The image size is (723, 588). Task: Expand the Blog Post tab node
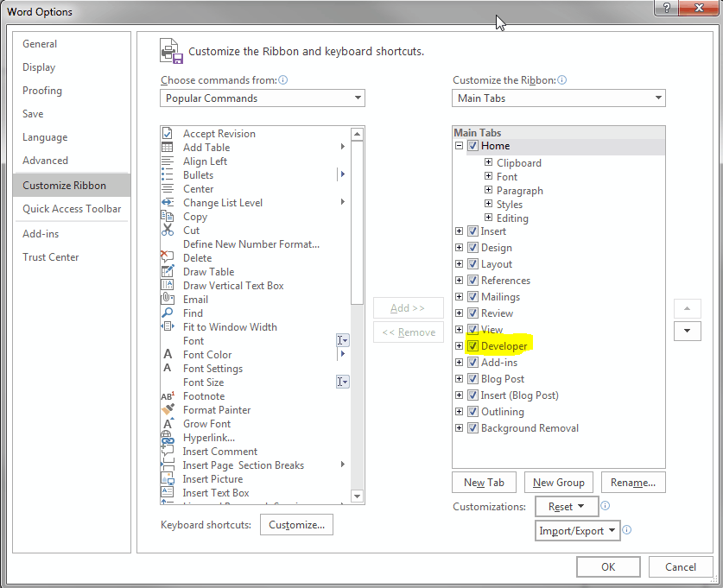coord(459,378)
